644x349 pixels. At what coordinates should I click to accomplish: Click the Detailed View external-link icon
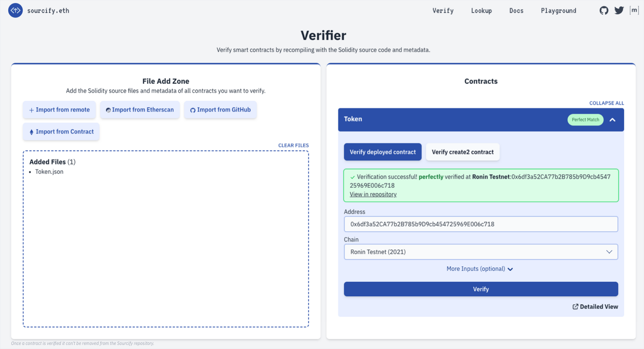point(575,307)
